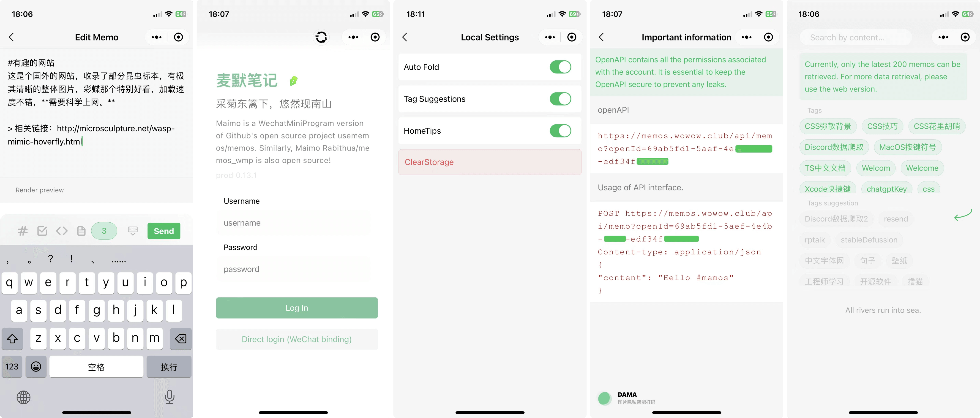The image size is (980, 418).
Task: Tap the checkbox icon in memo toolbar
Action: coord(42,231)
